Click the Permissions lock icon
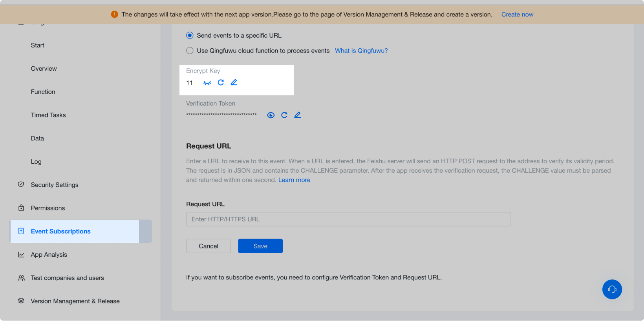This screenshot has height=321, width=644. tap(21, 208)
